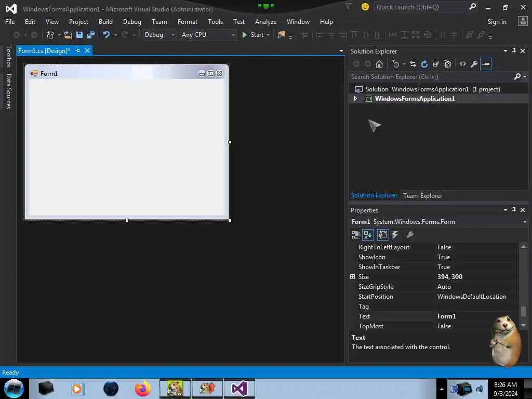Click the notifications flag icon in title bar
Screen dimensions: 532x399
348,6
